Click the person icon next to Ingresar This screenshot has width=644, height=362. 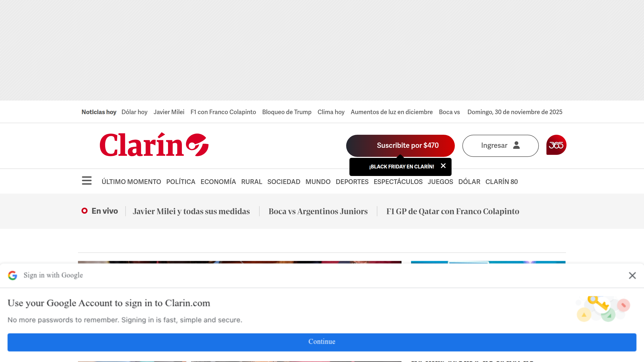point(516,146)
